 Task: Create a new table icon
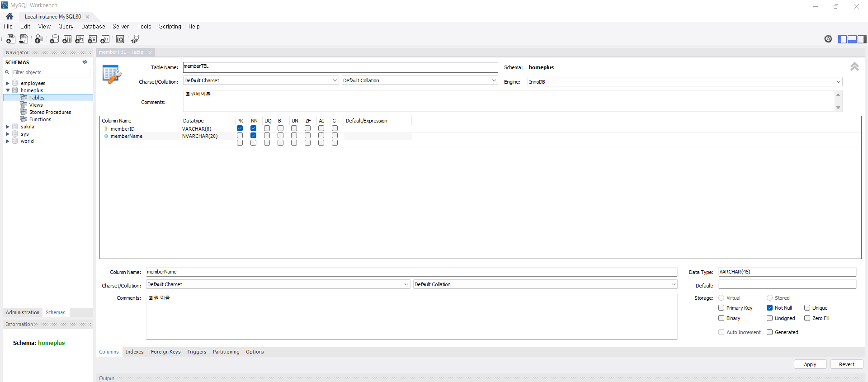67,39
